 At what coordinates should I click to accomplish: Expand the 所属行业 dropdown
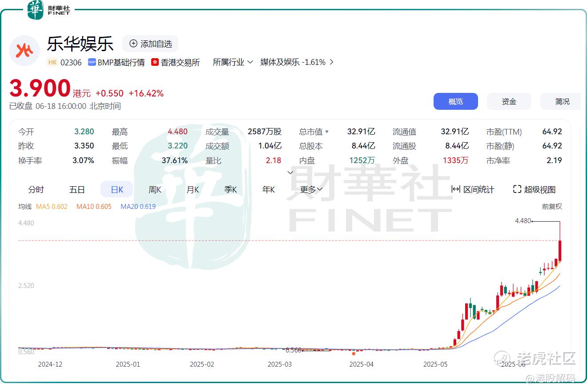pos(233,62)
